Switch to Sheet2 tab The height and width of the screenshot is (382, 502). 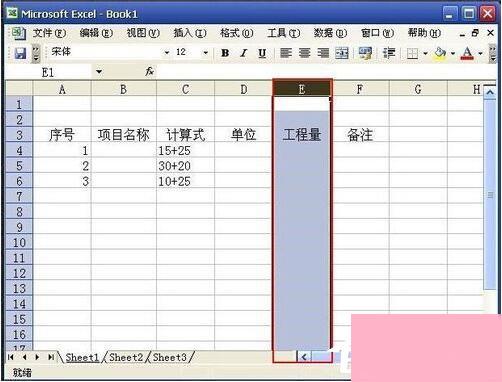pos(126,357)
